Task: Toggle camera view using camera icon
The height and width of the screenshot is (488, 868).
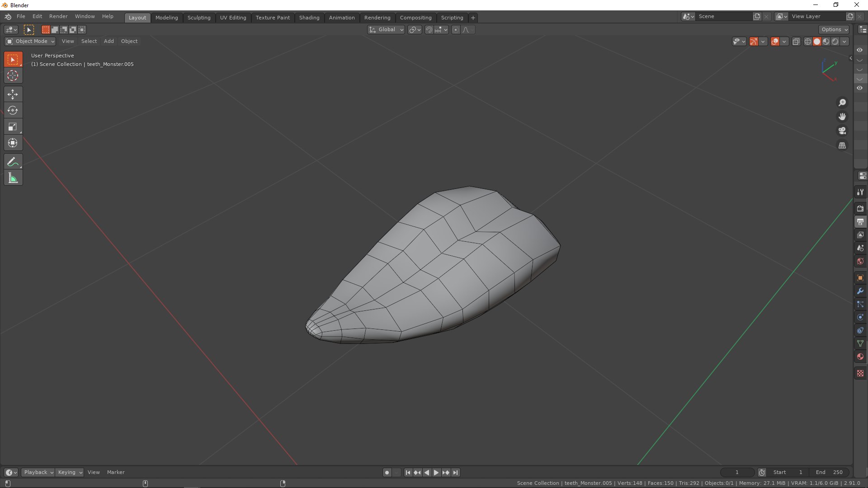Action: [x=842, y=131]
